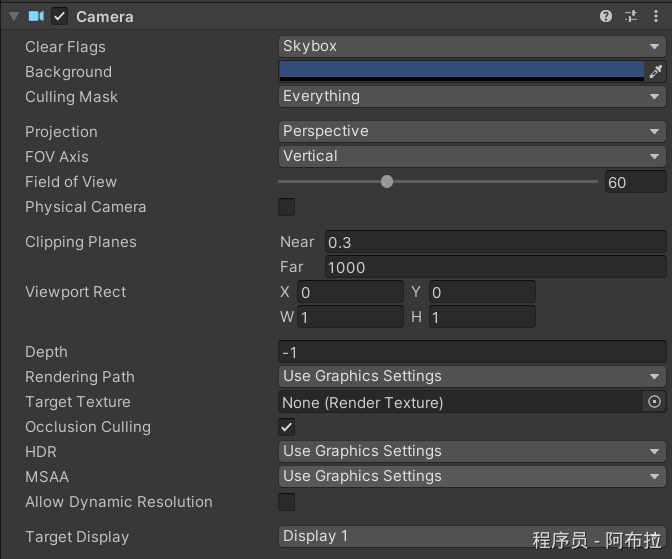The image size is (672, 559).
Task: Open the Camera component presets icon
Action: pyautogui.click(x=631, y=16)
